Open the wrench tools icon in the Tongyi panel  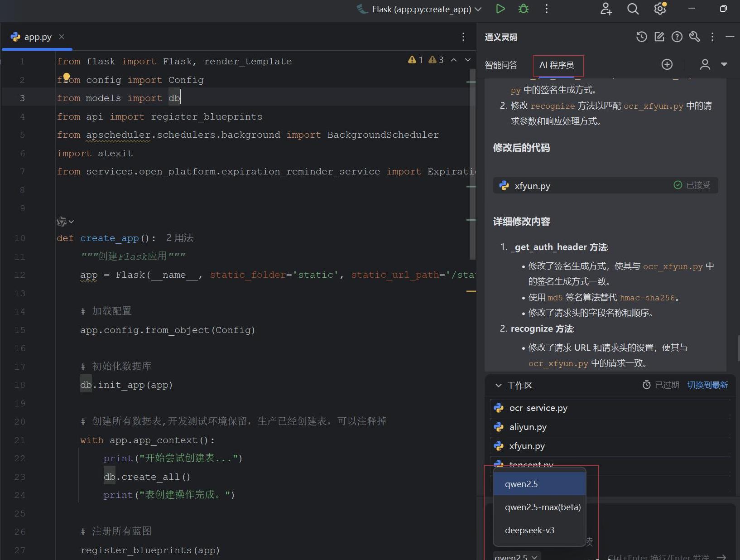tap(695, 37)
